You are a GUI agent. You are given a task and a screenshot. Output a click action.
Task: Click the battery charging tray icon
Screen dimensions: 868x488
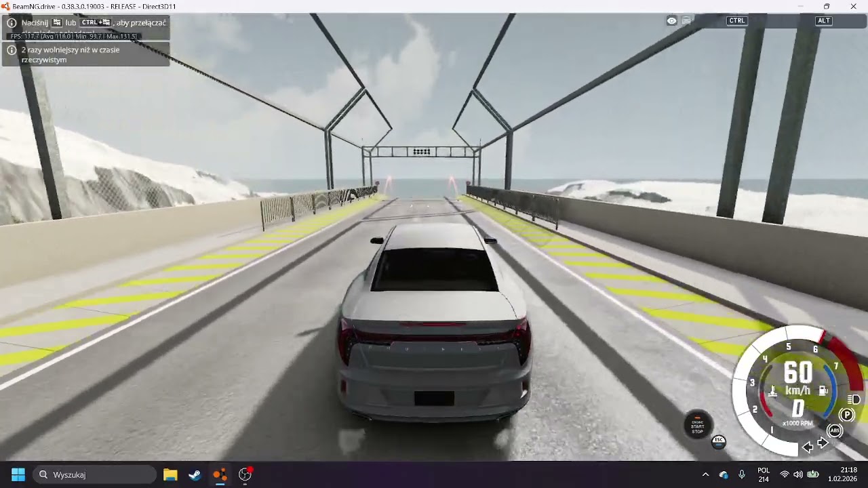(x=812, y=474)
